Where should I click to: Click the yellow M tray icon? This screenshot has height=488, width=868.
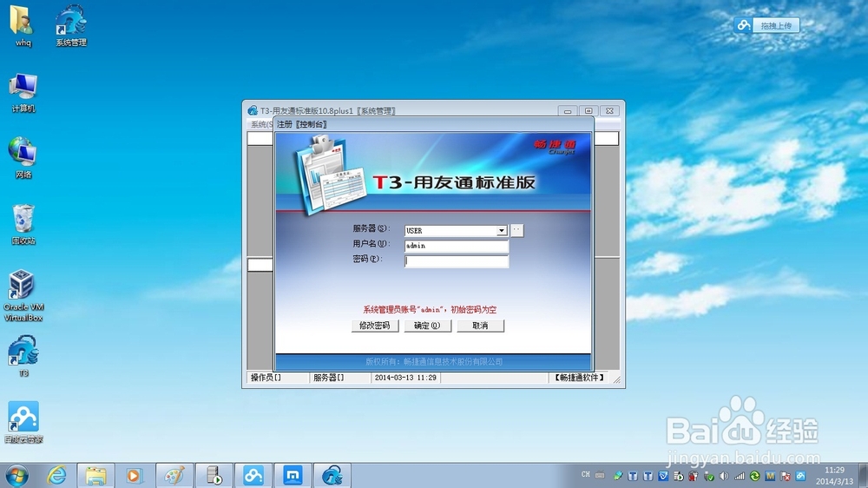(770, 476)
